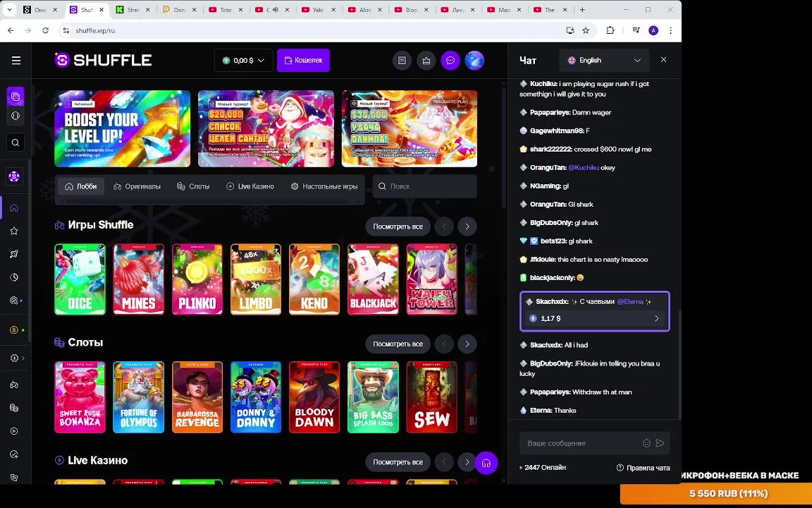812x508 pixels.
Task: Click the @Kuchiku mention in chat
Action: [584, 167]
